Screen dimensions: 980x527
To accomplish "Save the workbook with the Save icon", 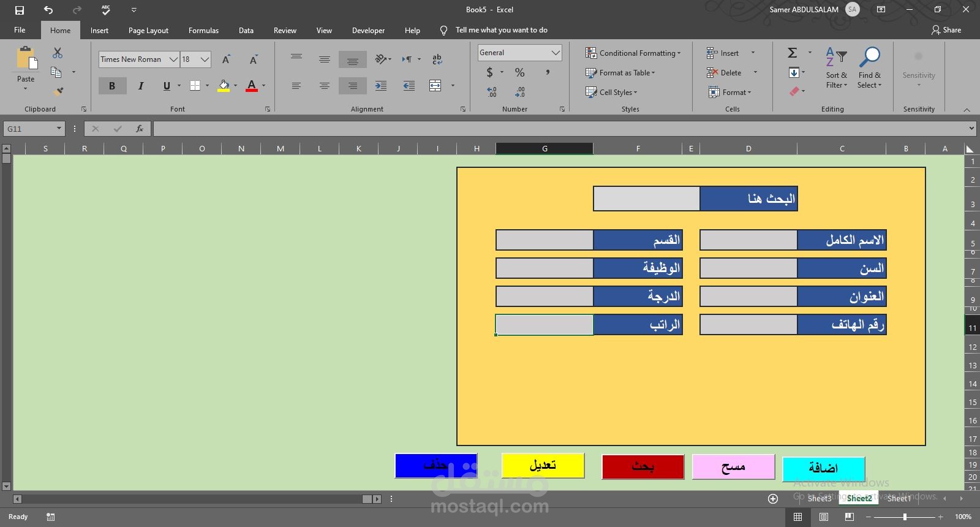I will tap(20, 10).
